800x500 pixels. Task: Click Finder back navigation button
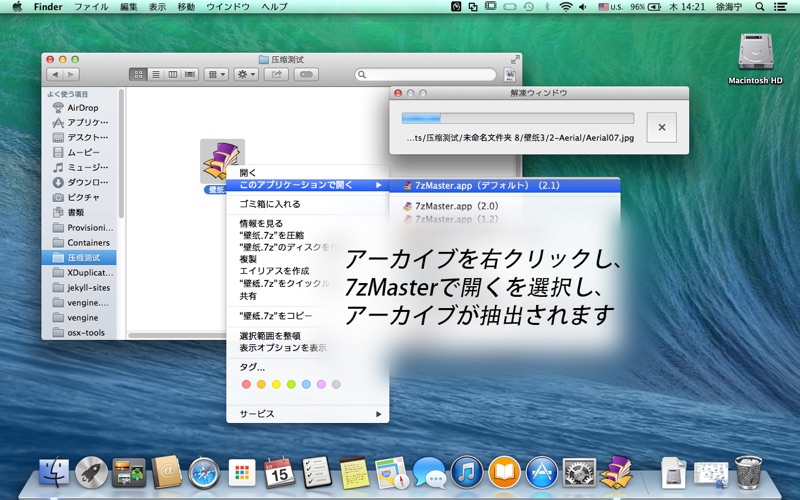[55, 74]
